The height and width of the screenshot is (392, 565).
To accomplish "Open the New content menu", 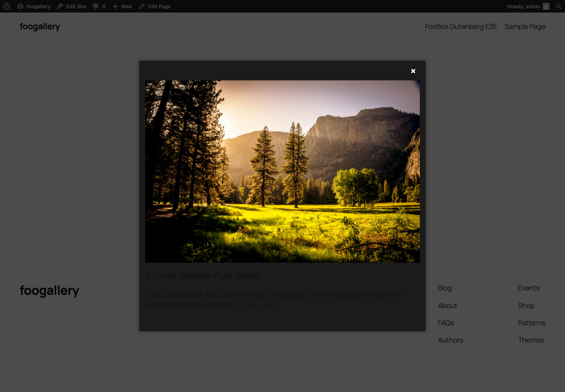I will tap(122, 6).
